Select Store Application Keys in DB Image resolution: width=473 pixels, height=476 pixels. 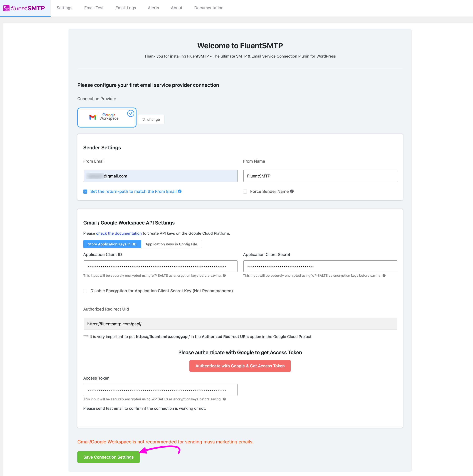[112, 244]
